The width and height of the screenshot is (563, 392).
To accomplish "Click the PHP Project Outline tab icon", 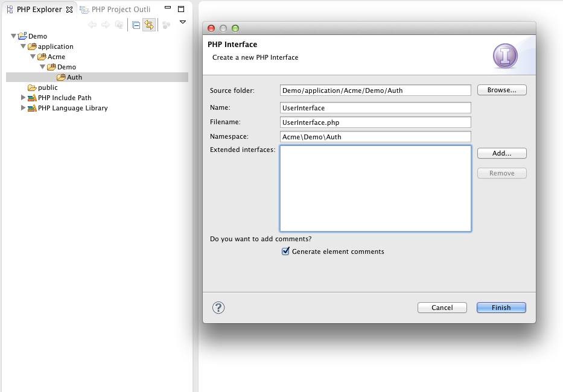I will click(x=84, y=10).
